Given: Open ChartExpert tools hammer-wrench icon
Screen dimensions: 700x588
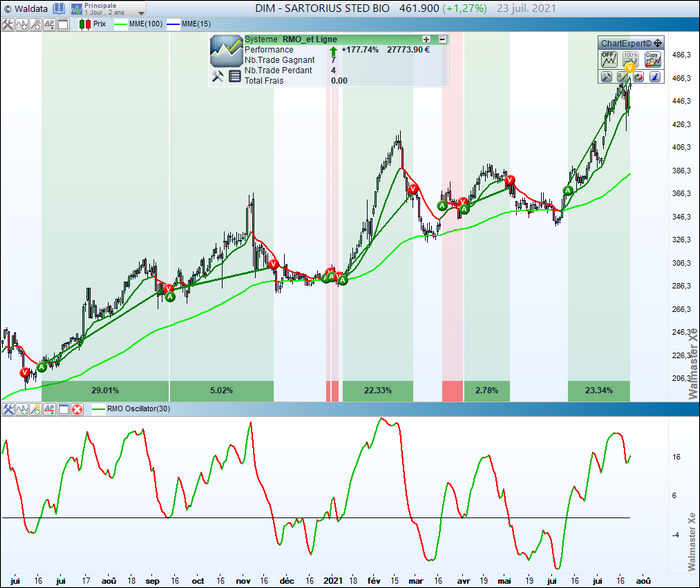Looking at the screenshot, I should click(x=606, y=77).
